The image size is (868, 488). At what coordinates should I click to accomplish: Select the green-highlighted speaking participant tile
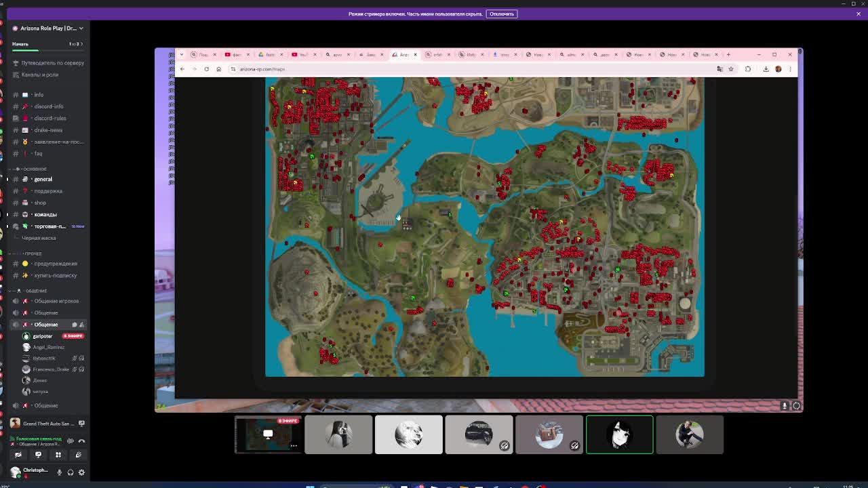tap(619, 434)
